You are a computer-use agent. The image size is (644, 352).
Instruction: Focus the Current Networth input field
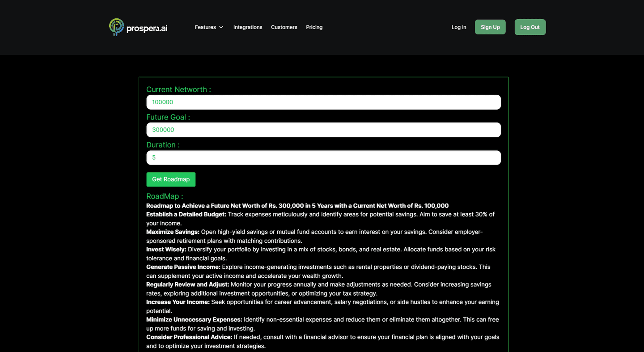pyautogui.click(x=323, y=102)
